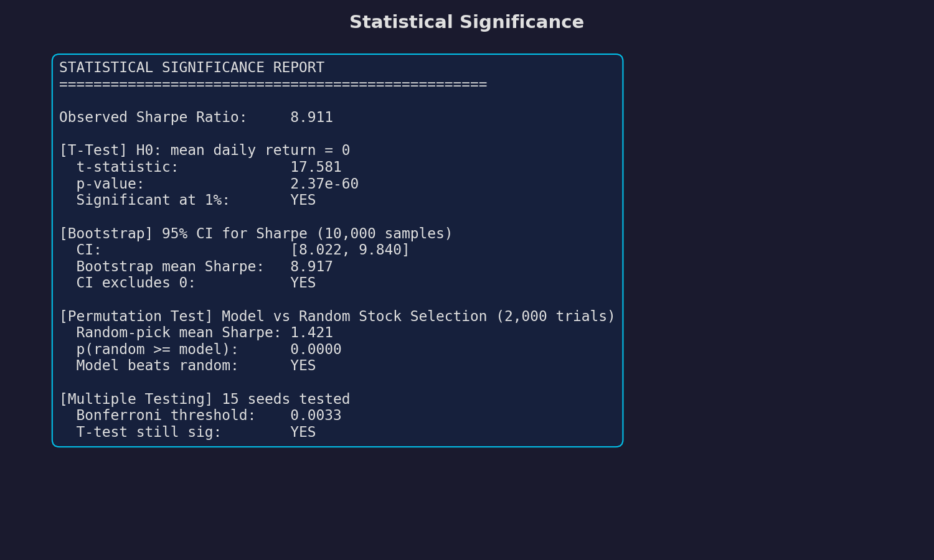Click YES next to T-test still sig
934x560 pixels.
[x=303, y=432]
